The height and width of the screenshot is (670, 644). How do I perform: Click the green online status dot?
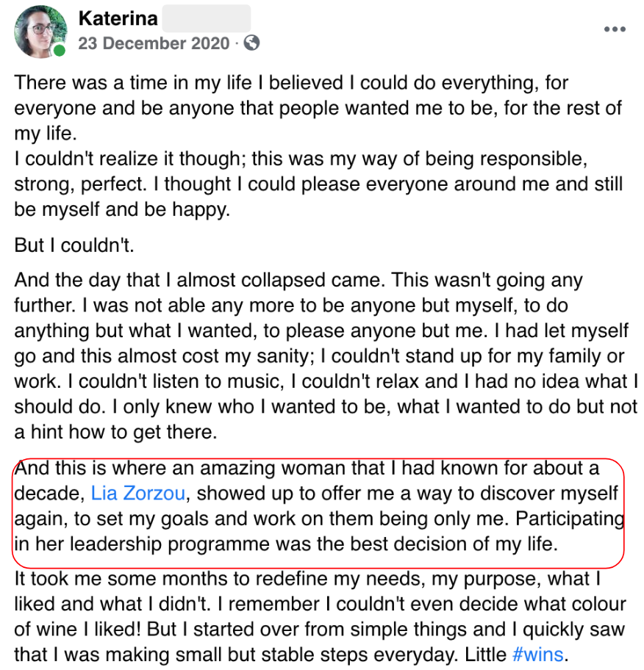(x=60, y=51)
